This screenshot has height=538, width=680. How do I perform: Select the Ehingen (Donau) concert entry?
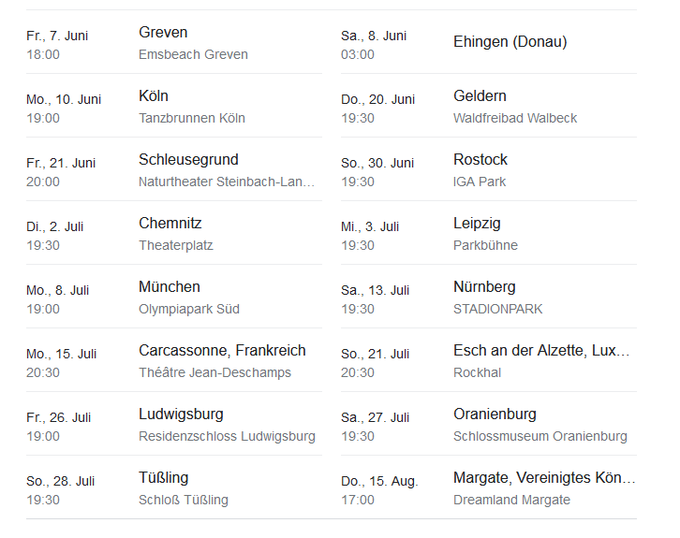pyautogui.click(x=510, y=42)
